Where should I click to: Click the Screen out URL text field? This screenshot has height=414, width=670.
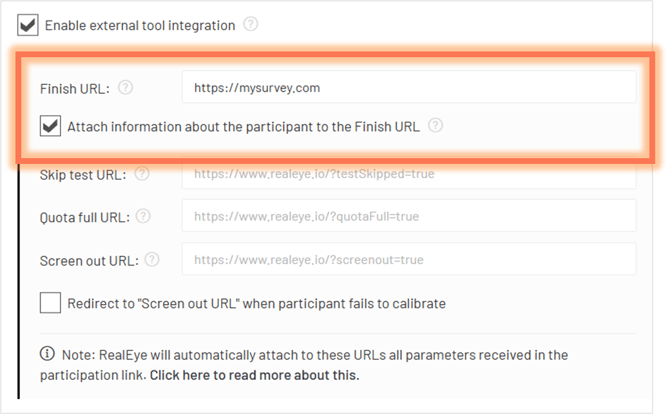pos(409,259)
